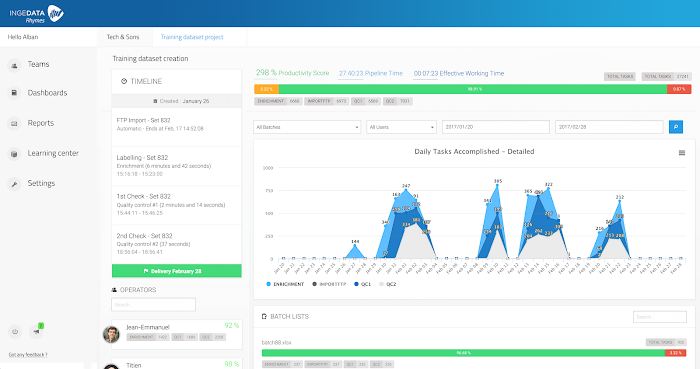This screenshot has height=369, width=700.
Task: Click the 27:40:23 Pipeline Time link
Action: (x=371, y=74)
